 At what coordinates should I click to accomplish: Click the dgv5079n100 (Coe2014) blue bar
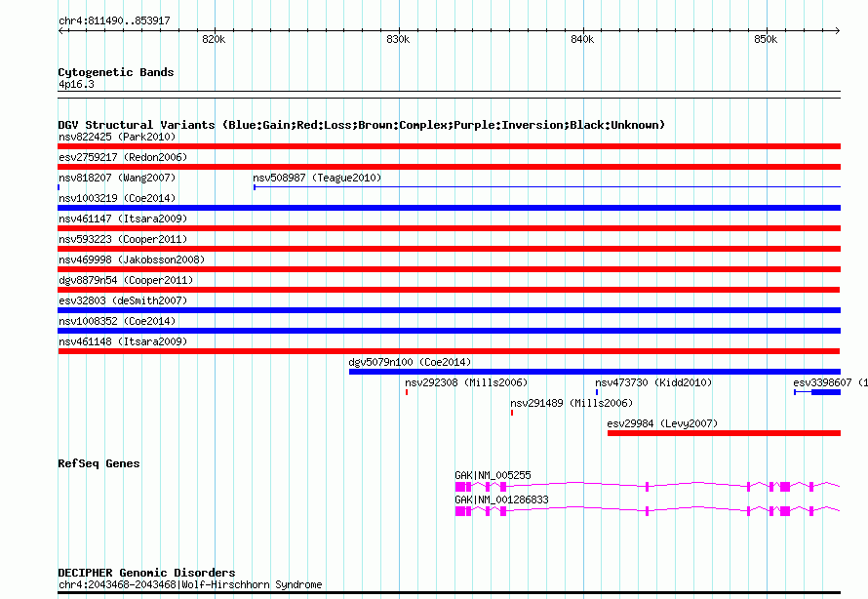pyautogui.click(x=595, y=372)
